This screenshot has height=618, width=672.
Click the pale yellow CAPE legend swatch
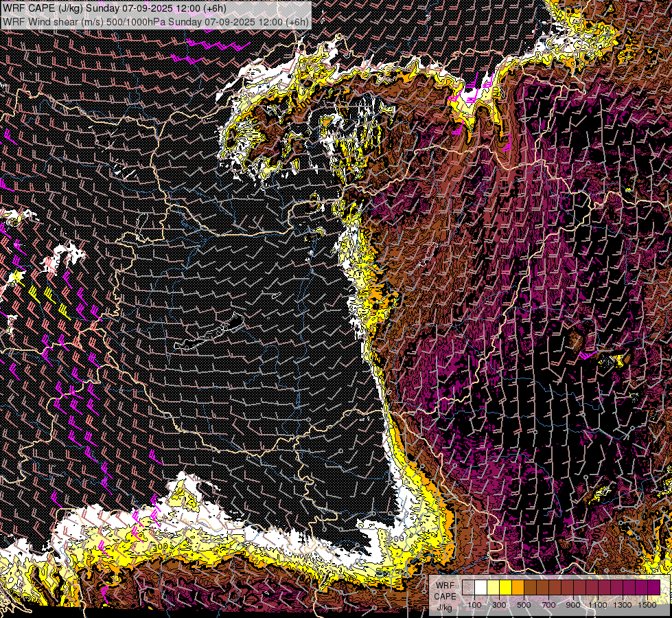pos(494,588)
